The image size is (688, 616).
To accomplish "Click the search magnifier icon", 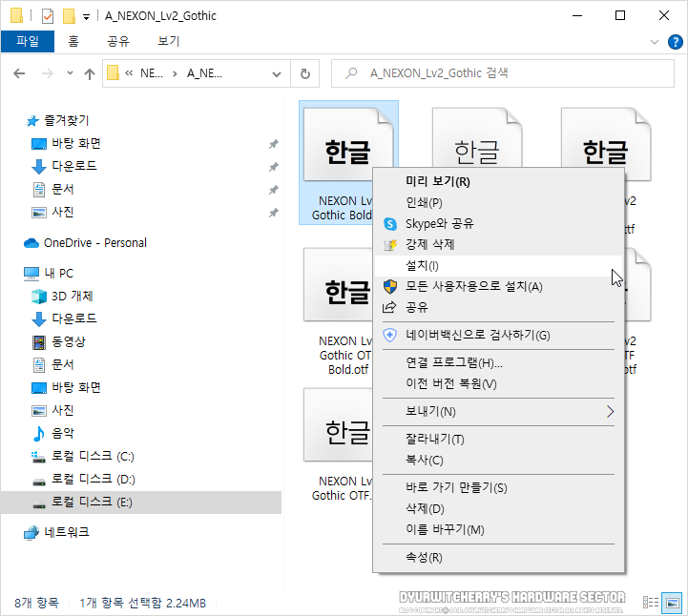I will coord(351,73).
